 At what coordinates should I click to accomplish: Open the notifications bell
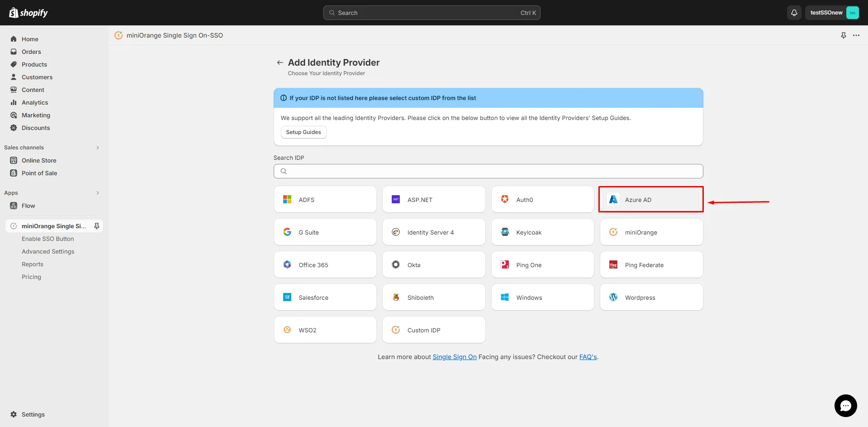(x=794, y=13)
